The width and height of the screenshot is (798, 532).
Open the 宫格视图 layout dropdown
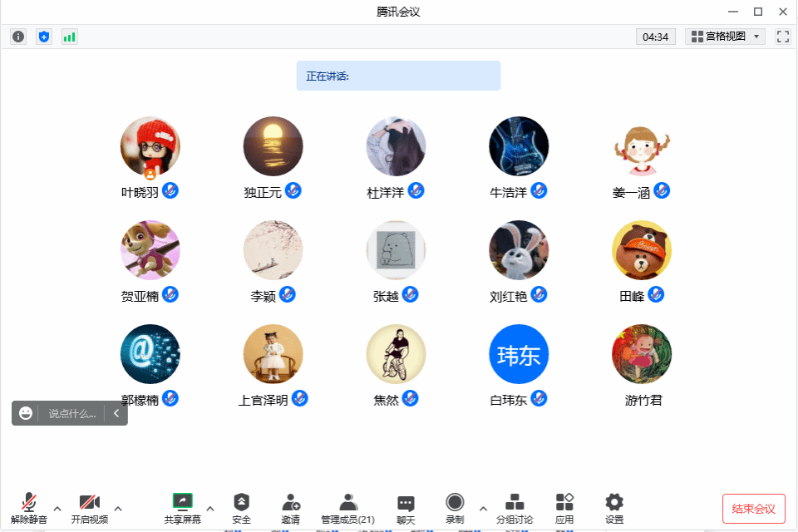[725, 37]
